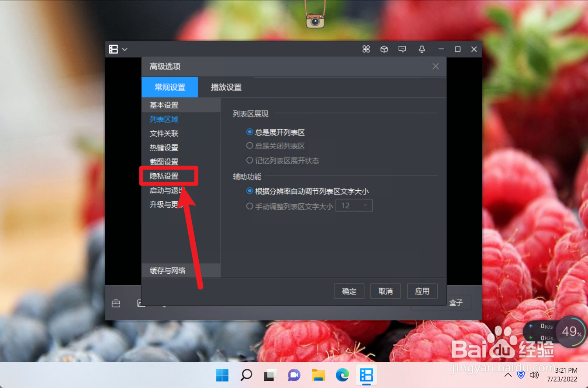Open the Windows Start menu

[x=222, y=374]
